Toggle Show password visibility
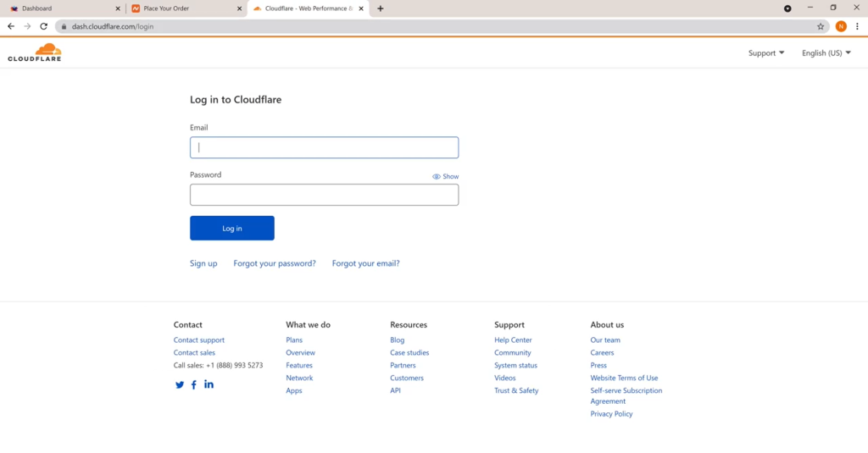The height and width of the screenshot is (453, 868). (446, 176)
